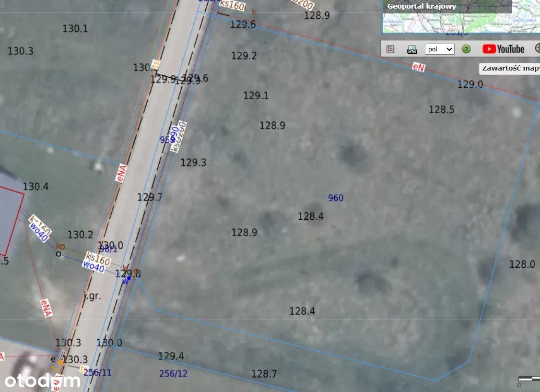Select parcel label 256/12
This screenshot has width=540, height=392.
click(x=173, y=373)
